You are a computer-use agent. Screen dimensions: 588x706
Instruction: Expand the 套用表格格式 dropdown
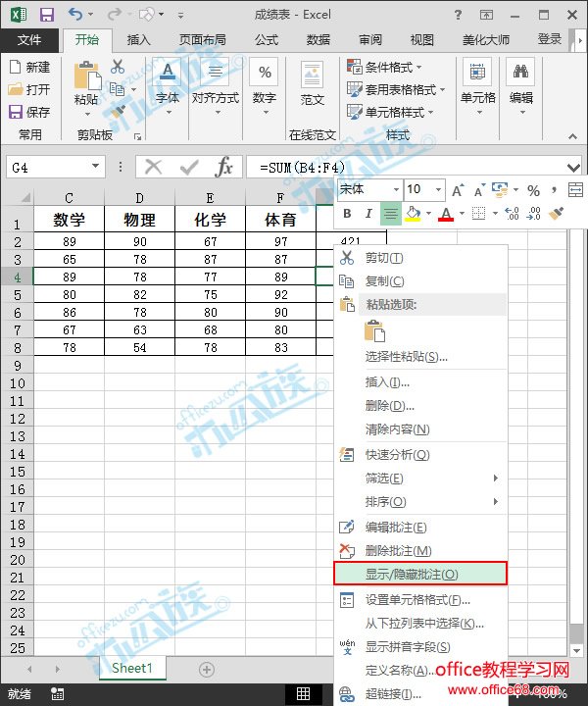(x=443, y=89)
